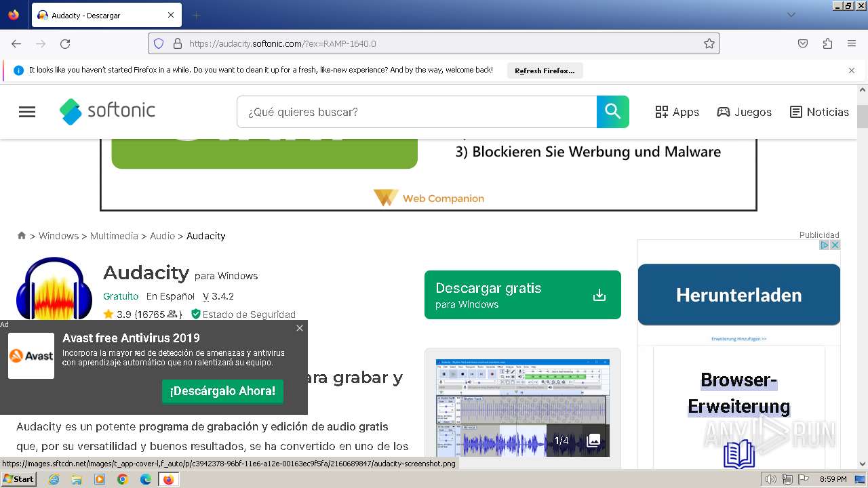Click Gratuito license label
This screenshot has width=868, height=488.
pyautogui.click(x=121, y=296)
